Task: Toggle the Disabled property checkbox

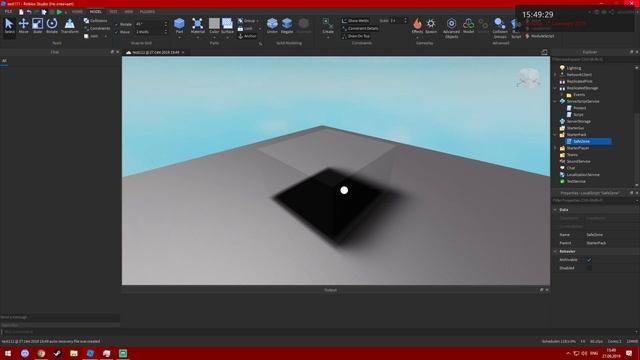Action: [589, 268]
